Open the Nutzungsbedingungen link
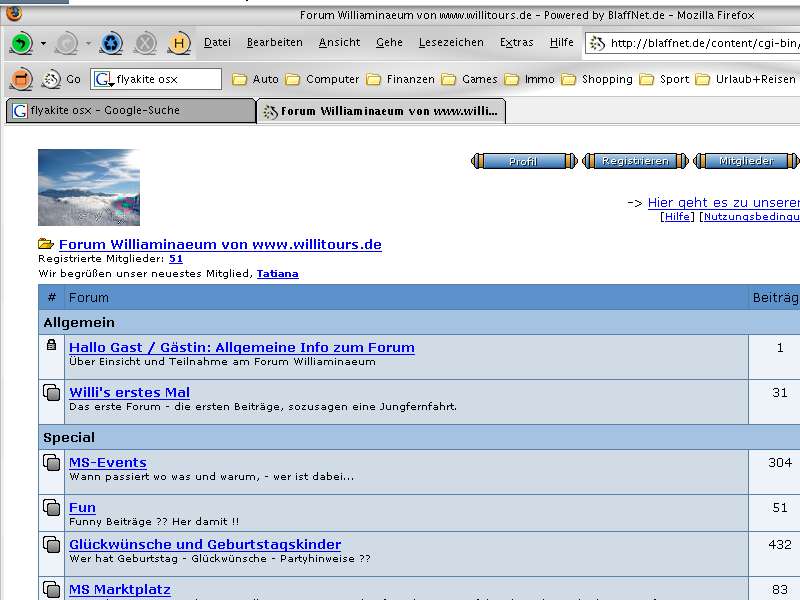800x600 pixels. tap(752, 216)
